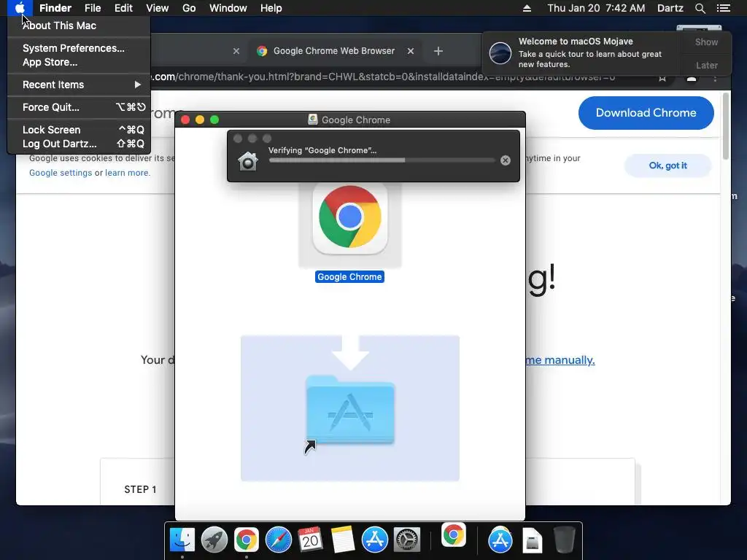Click the Download Chrome button
Screen dimensions: 747x560
click(646, 113)
